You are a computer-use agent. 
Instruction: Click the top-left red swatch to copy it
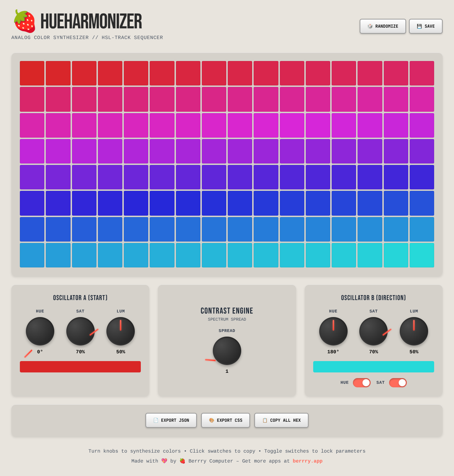32,73
